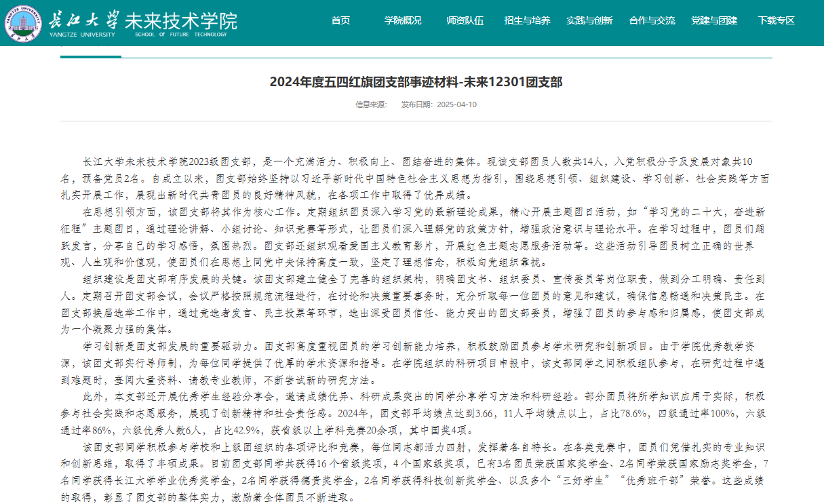Screen dimensions: 824x504
Task: Click the 信息来源 label
Action: pos(371,104)
